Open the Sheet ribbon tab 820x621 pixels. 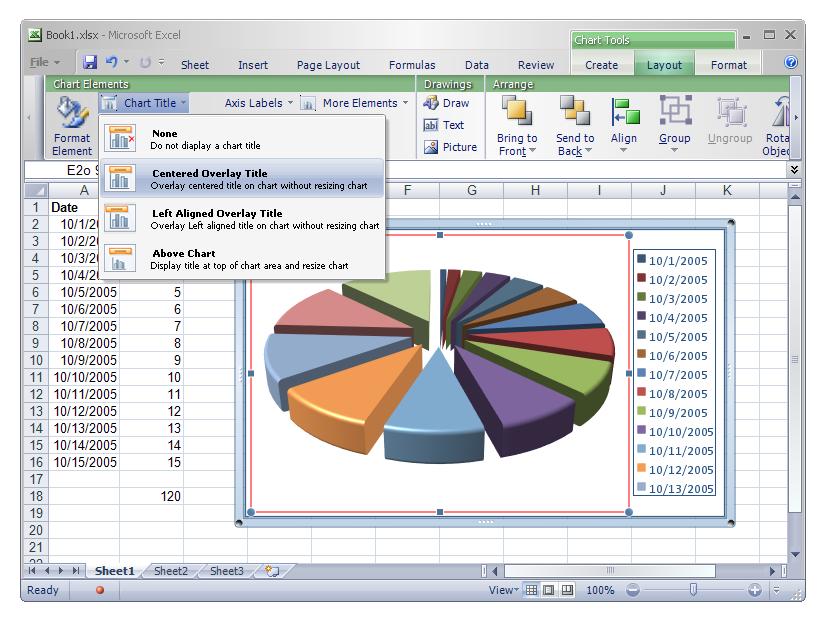195,65
